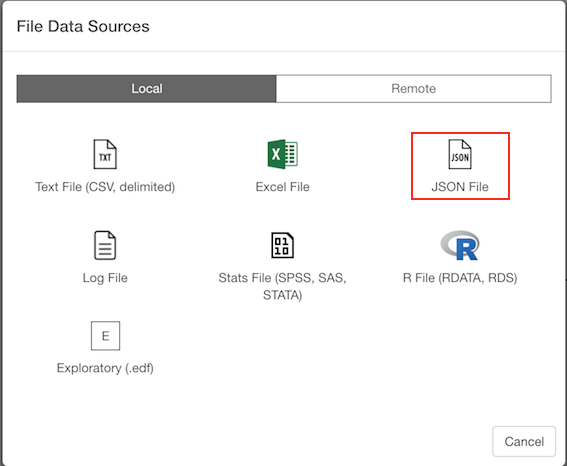Pick the JSON document icon
The width and height of the screenshot is (567, 466).
coord(460,154)
